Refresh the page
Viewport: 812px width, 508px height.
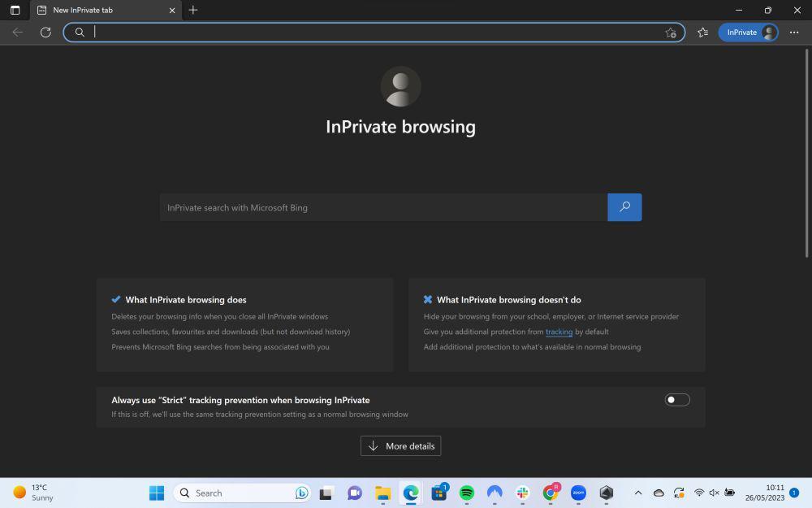coord(45,33)
